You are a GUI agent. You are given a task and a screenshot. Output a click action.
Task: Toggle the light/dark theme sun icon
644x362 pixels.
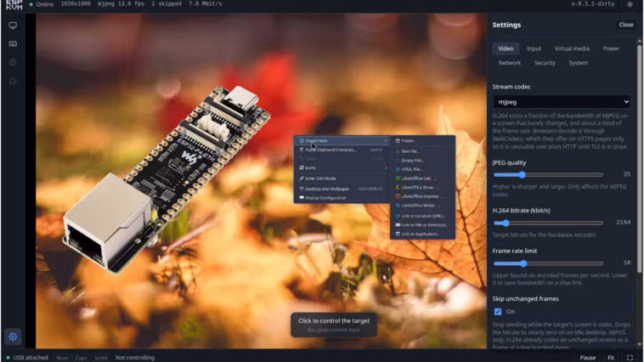click(630, 4)
